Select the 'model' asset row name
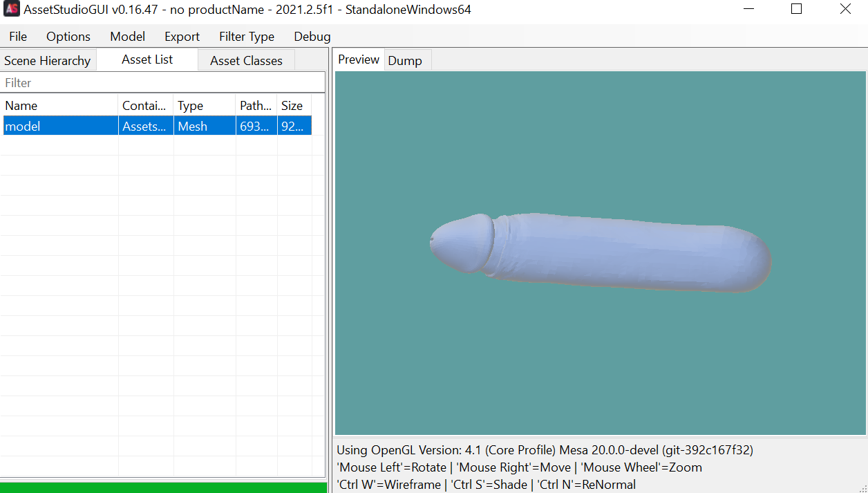 (60, 126)
